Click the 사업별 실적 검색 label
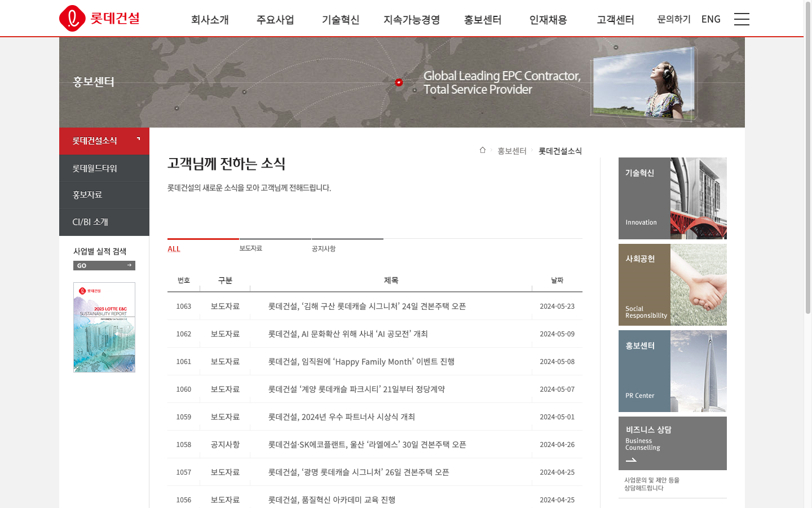This screenshot has height=508, width=812. (x=100, y=251)
